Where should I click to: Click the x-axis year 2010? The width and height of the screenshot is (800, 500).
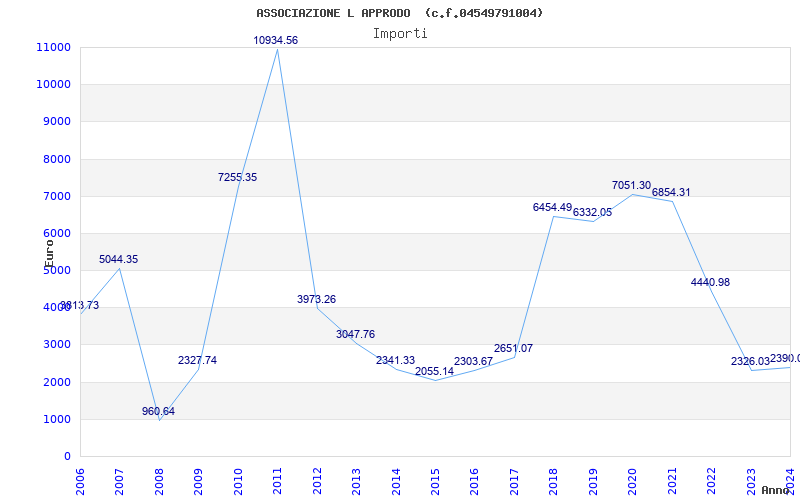point(238,481)
